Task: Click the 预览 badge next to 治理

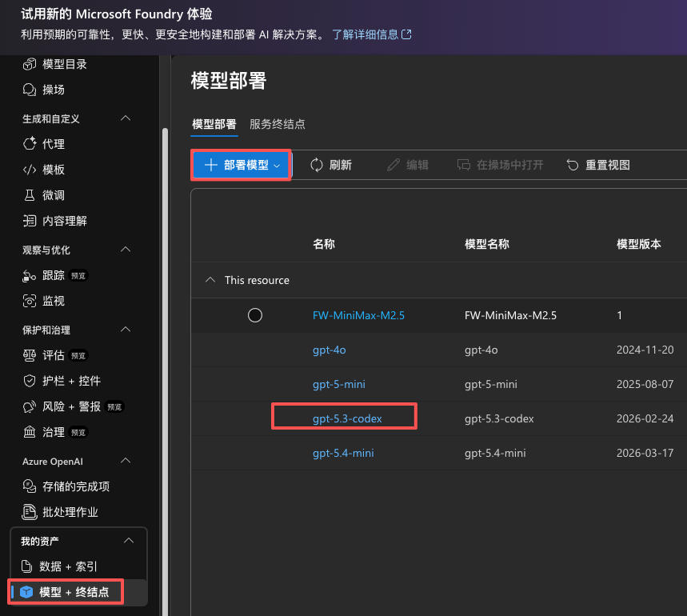Action: coord(79,433)
